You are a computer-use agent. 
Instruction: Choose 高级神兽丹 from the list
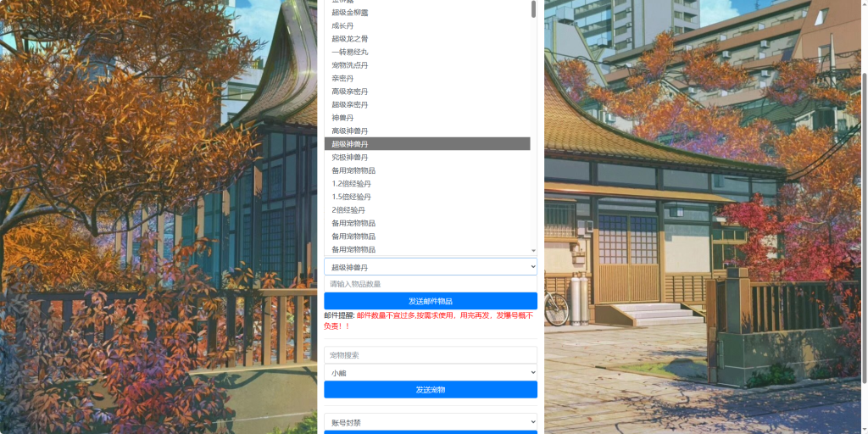coord(427,131)
